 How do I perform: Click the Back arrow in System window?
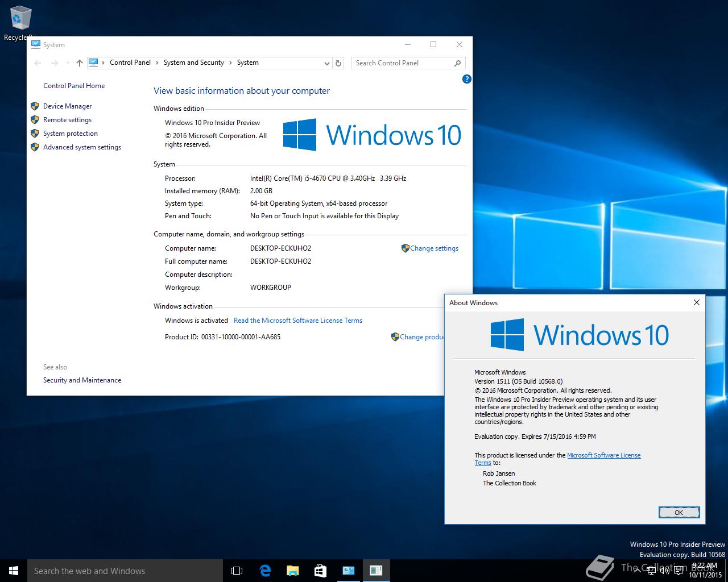[x=38, y=63]
